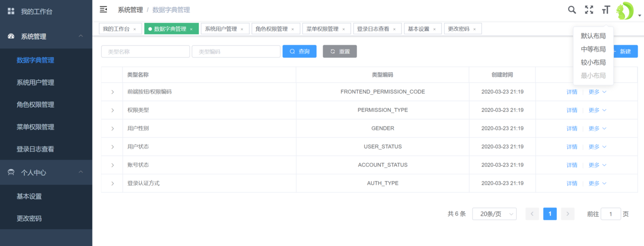Select 最小布局 from layout menu

coord(593,76)
